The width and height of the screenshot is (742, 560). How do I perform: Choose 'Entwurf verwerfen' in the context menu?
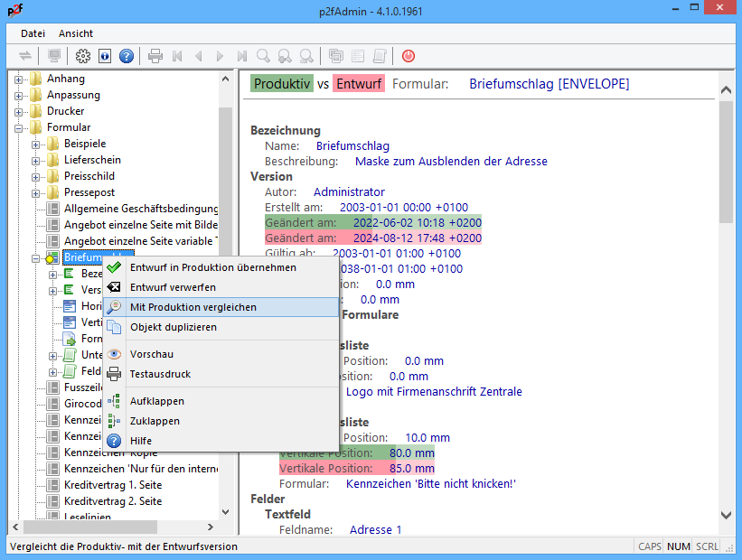[173, 287]
